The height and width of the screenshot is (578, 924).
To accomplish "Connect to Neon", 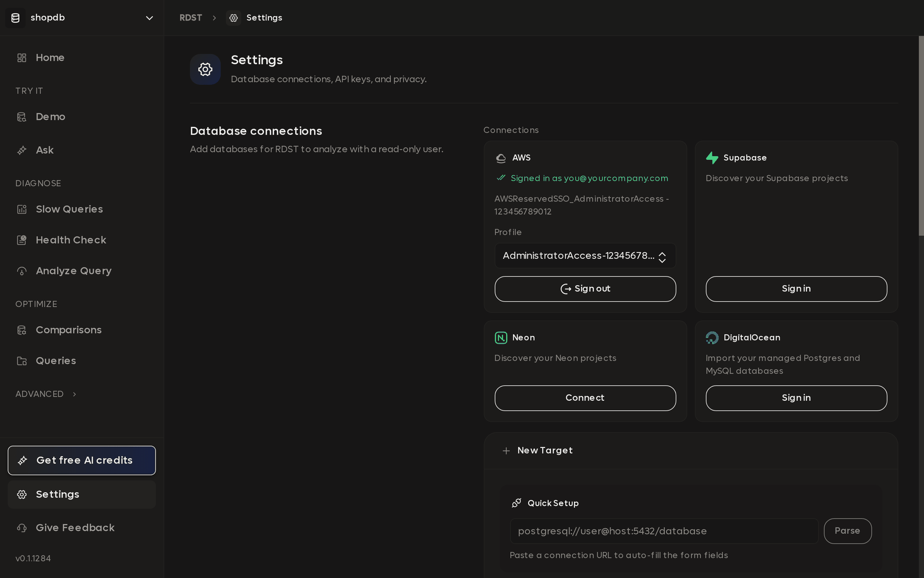I will click(x=585, y=398).
